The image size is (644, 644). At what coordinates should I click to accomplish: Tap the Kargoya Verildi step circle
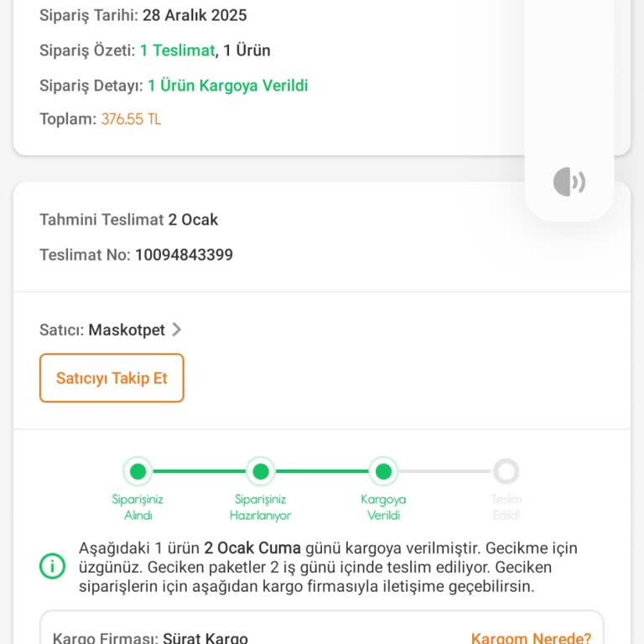pyautogui.click(x=383, y=471)
